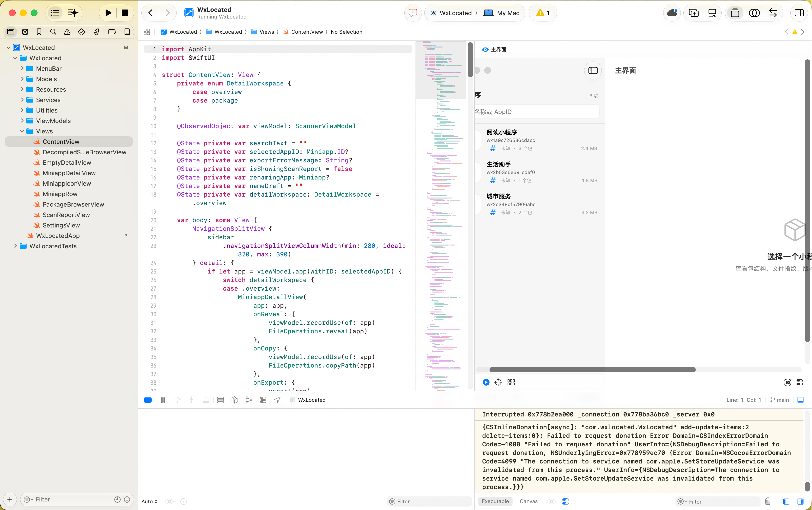Show the report navigator icon

127,32
